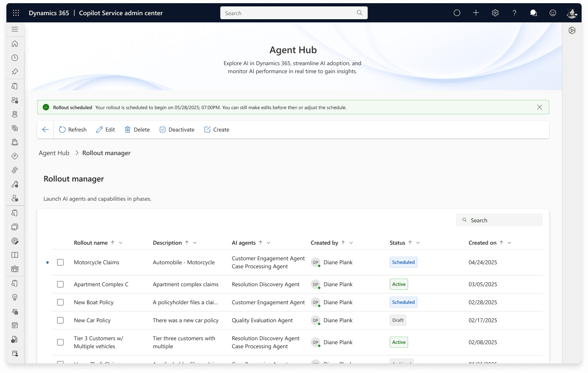Screen dimensions: 588x373
Task: Open the chat bubbles icon in header
Action: pyautogui.click(x=533, y=13)
